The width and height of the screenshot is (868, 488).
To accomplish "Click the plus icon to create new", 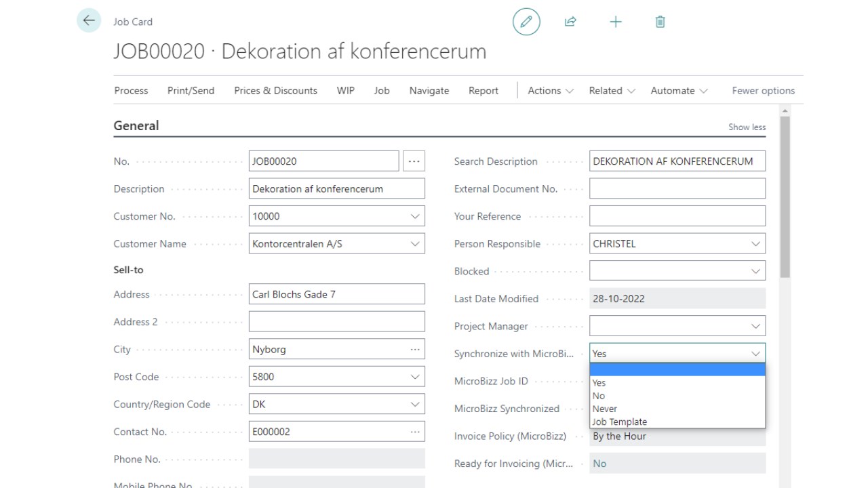I will (x=616, y=22).
